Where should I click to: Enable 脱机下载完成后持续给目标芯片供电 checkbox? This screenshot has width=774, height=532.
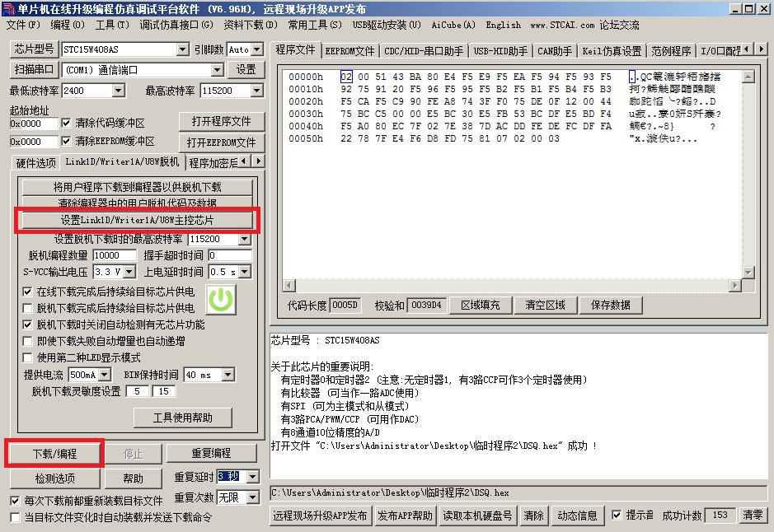coord(28,308)
